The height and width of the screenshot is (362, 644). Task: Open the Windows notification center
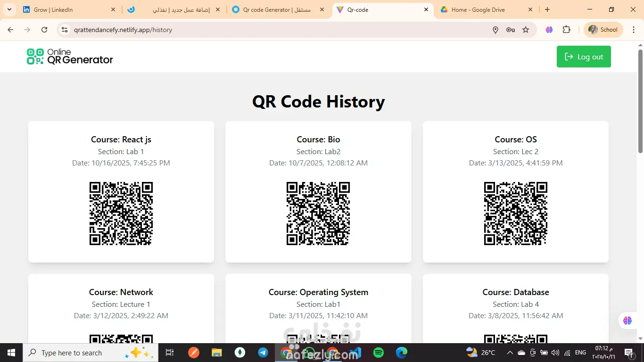pos(628,353)
